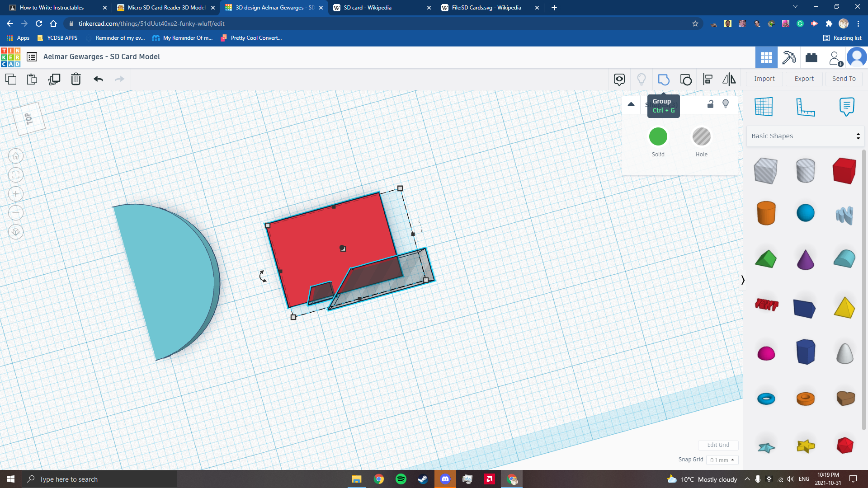
Task: Click the Paste icon in the toolbar
Action: [32, 79]
